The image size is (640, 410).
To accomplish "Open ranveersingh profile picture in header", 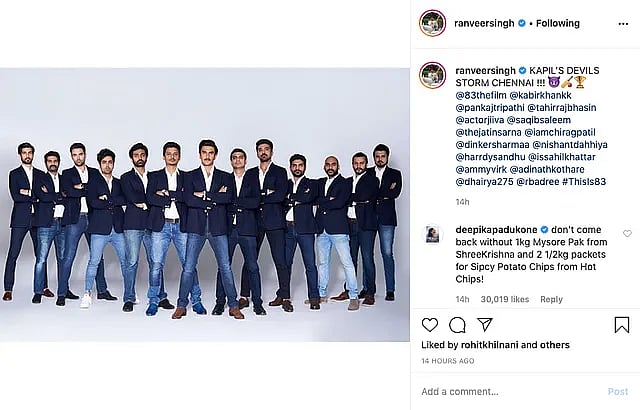I will [432, 23].
